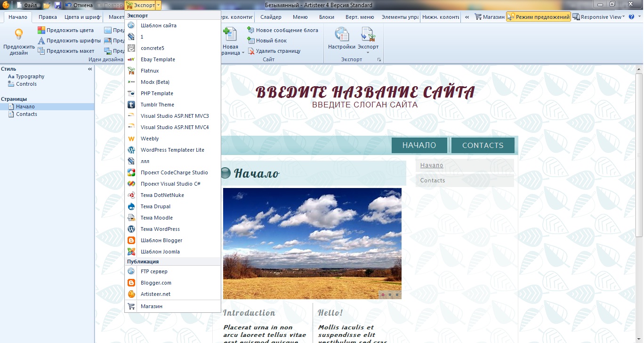Save the project with the floppy disk icon
This screenshot has height=343, width=644.
click(x=57, y=5)
